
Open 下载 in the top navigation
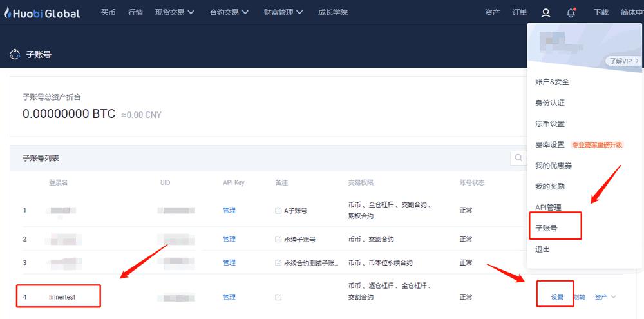tap(601, 12)
